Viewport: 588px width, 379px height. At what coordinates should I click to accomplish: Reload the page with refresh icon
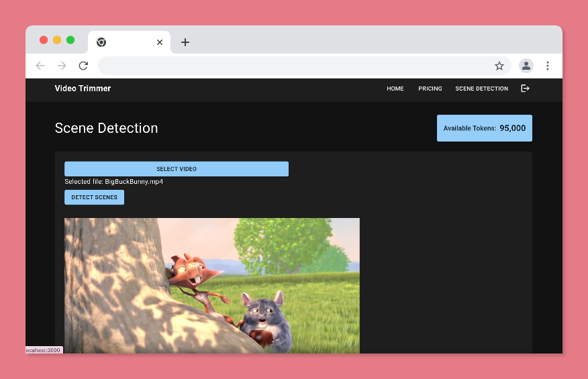(x=83, y=66)
